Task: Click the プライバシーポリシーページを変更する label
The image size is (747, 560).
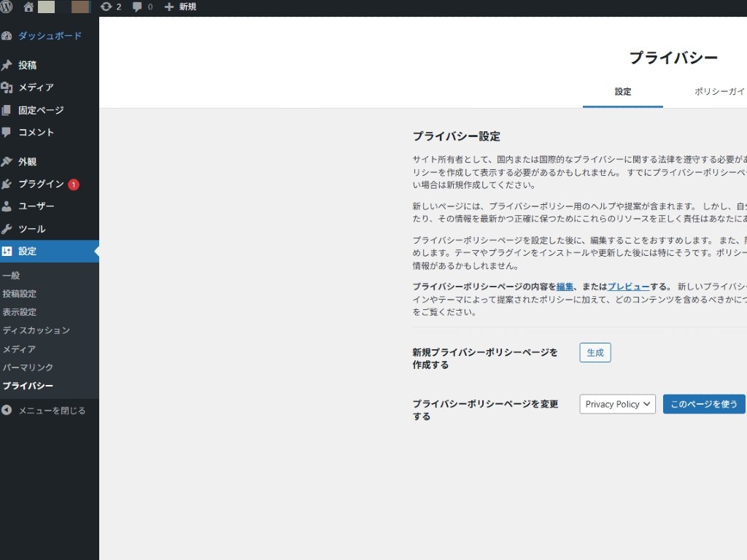Action: click(485, 410)
